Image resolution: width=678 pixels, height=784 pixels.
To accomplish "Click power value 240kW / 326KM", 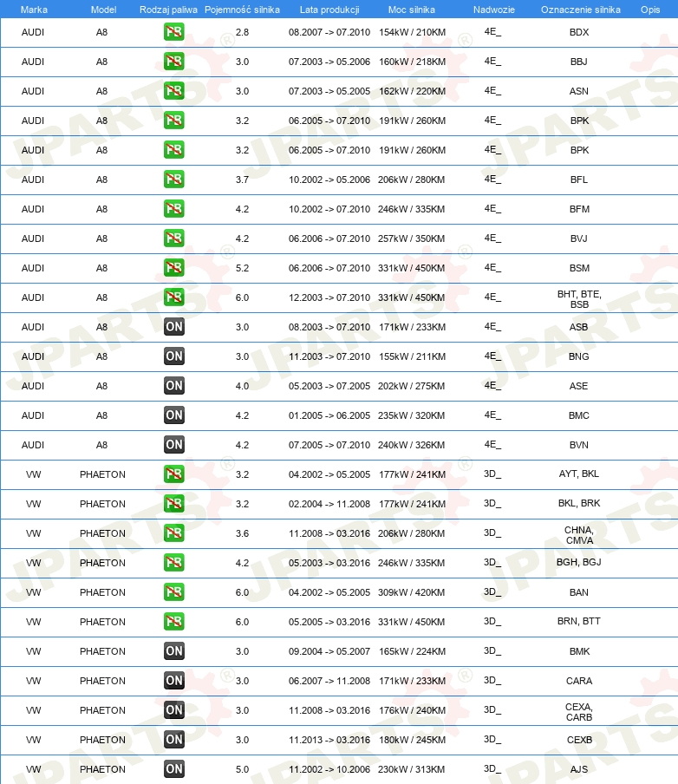I will pos(412,445).
